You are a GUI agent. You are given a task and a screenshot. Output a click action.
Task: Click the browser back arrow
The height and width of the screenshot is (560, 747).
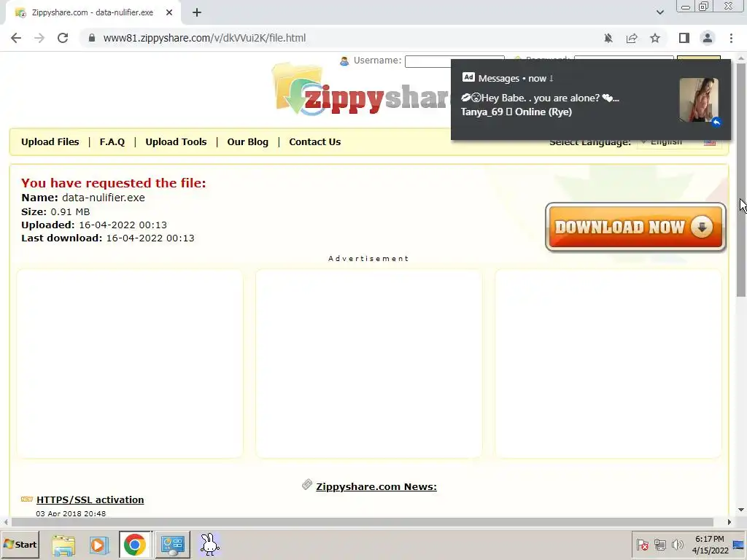(x=16, y=38)
